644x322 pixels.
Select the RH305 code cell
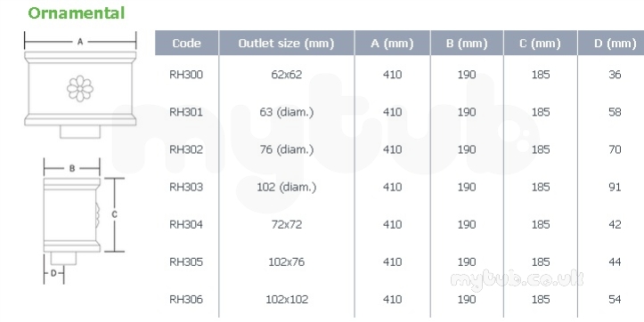(186, 262)
